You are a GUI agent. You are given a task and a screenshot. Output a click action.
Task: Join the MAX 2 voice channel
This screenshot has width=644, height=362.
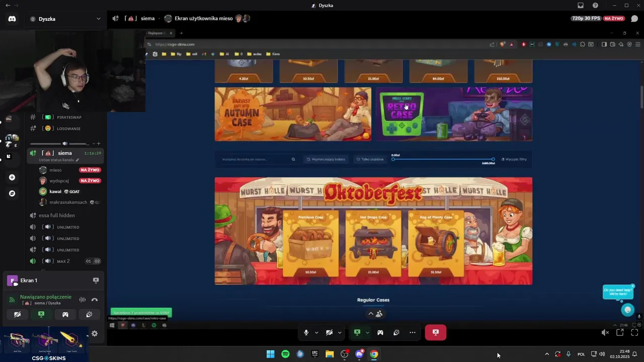pyautogui.click(x=65, y=261)
